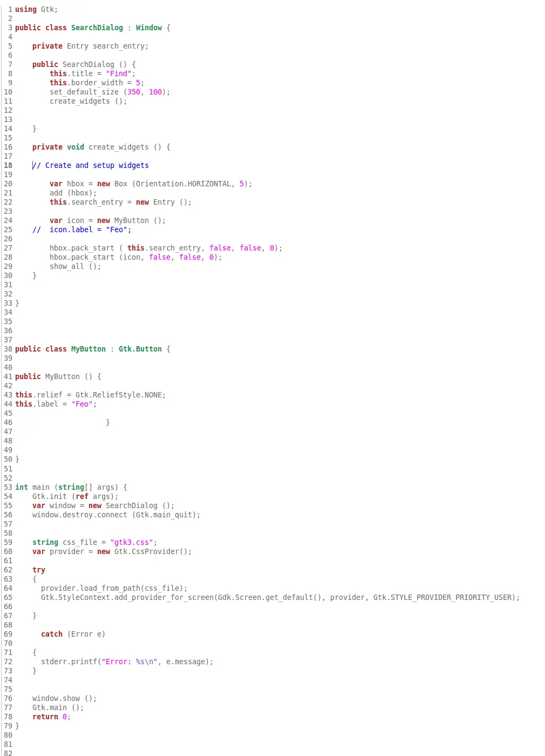Click the SearchDialog class name on line 3
Screen dimensions: 545x756
click(x=97, y=28)
